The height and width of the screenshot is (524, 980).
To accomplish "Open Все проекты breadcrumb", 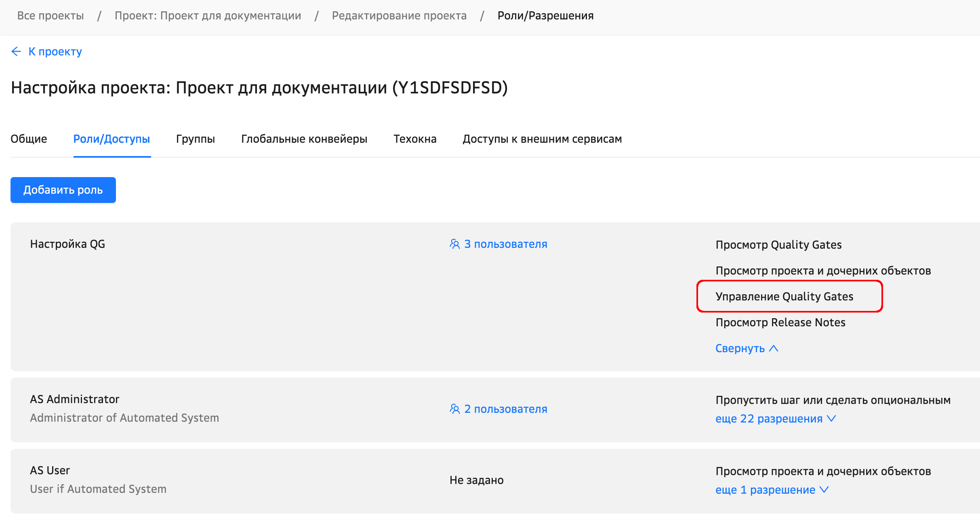I will [x=50, y=16].
